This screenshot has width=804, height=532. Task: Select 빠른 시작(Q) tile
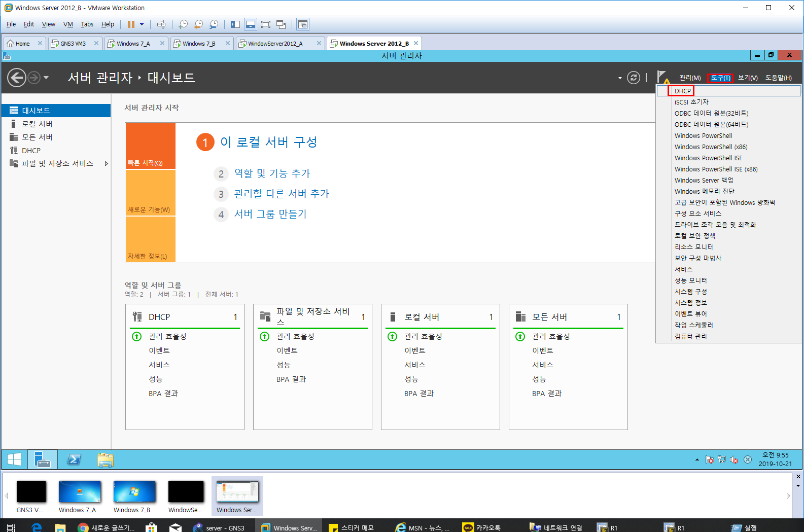point(151,146)
